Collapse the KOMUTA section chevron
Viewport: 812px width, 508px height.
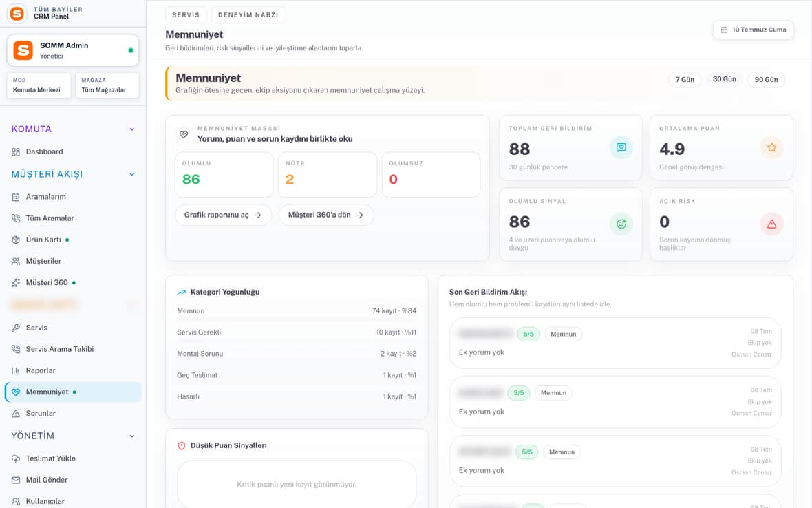pos(131,129)
